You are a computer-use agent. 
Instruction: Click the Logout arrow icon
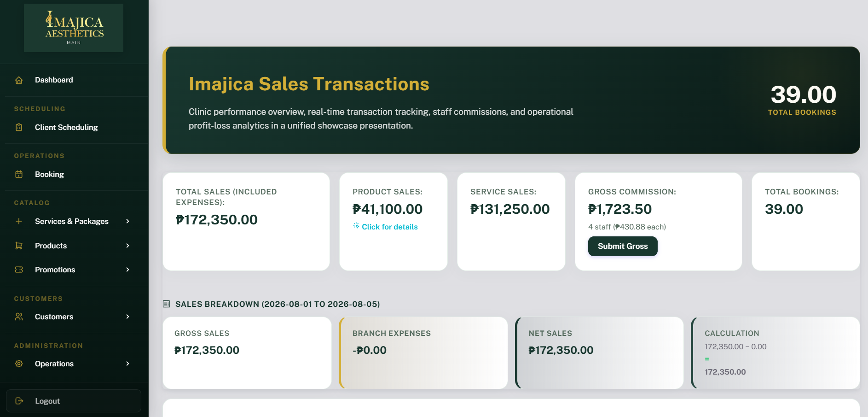(19, 401)
